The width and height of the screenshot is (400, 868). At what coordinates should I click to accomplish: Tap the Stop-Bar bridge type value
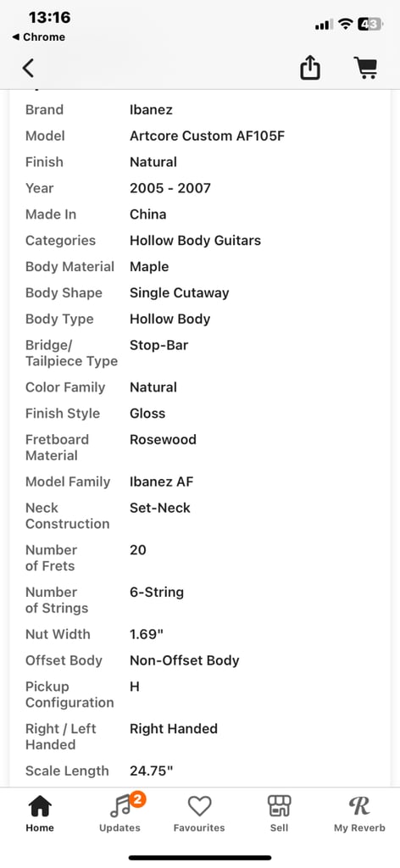(158, 345)
